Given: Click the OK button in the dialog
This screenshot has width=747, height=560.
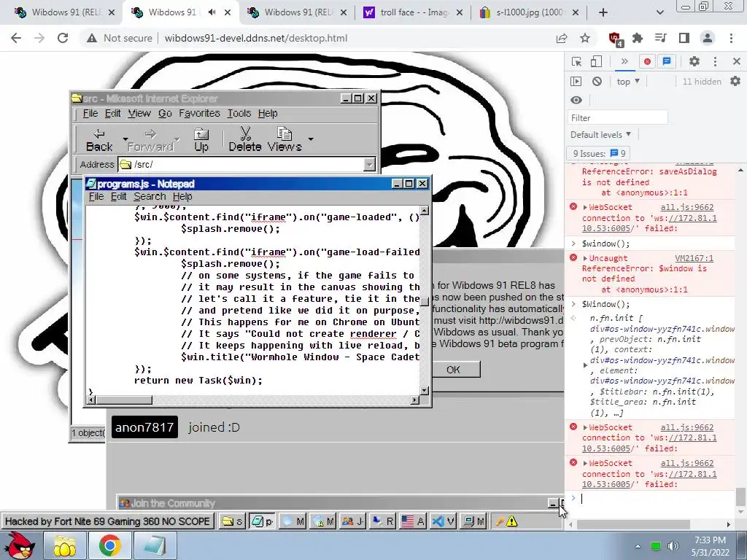Looking at the screenshot, I should click(453, 370).
